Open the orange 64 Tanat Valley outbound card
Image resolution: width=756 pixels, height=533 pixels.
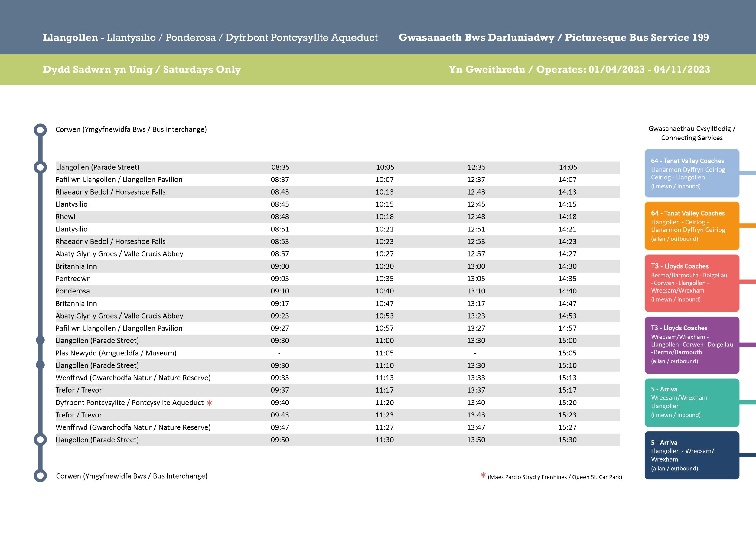click(692, 226)
